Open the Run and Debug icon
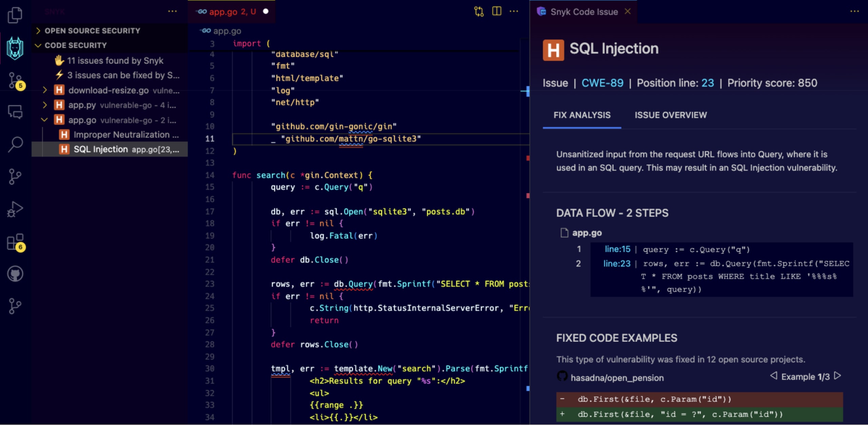This screenshot has width=868, height=425. tap(15, 209)
